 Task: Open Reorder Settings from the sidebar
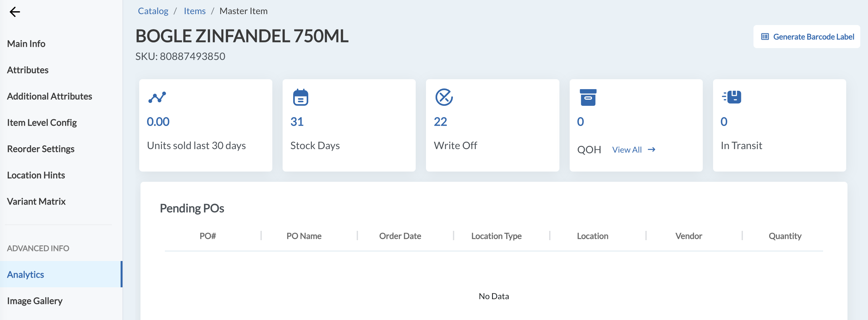(41, 148)
